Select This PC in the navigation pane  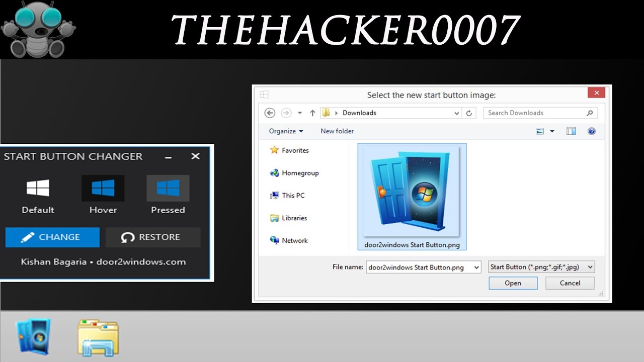tap(287, 196)
